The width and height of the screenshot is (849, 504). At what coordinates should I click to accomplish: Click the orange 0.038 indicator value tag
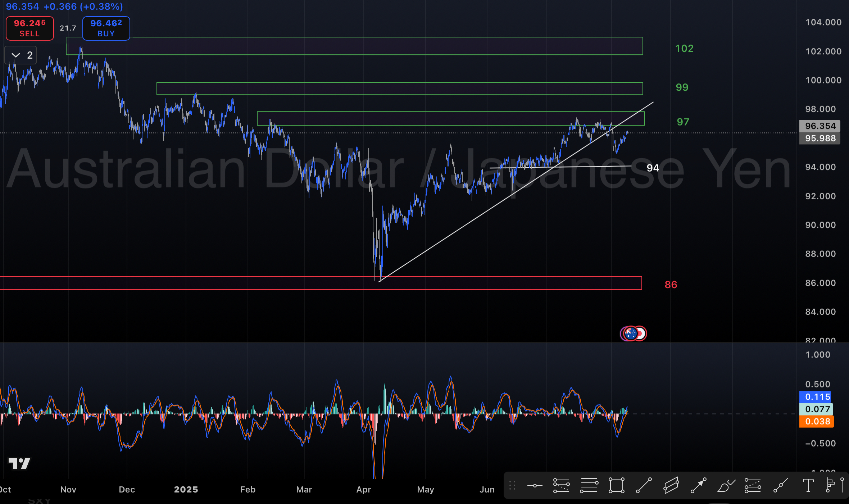click(817, 421)
